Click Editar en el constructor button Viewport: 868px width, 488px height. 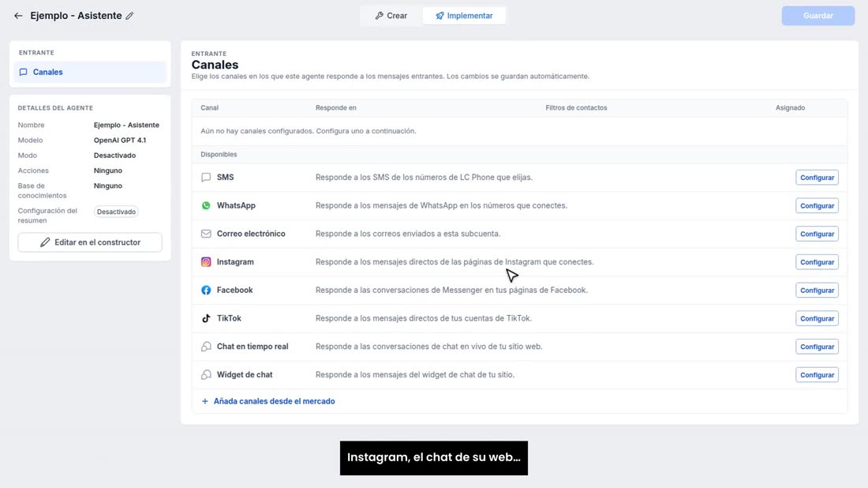[x=90, y=242]
